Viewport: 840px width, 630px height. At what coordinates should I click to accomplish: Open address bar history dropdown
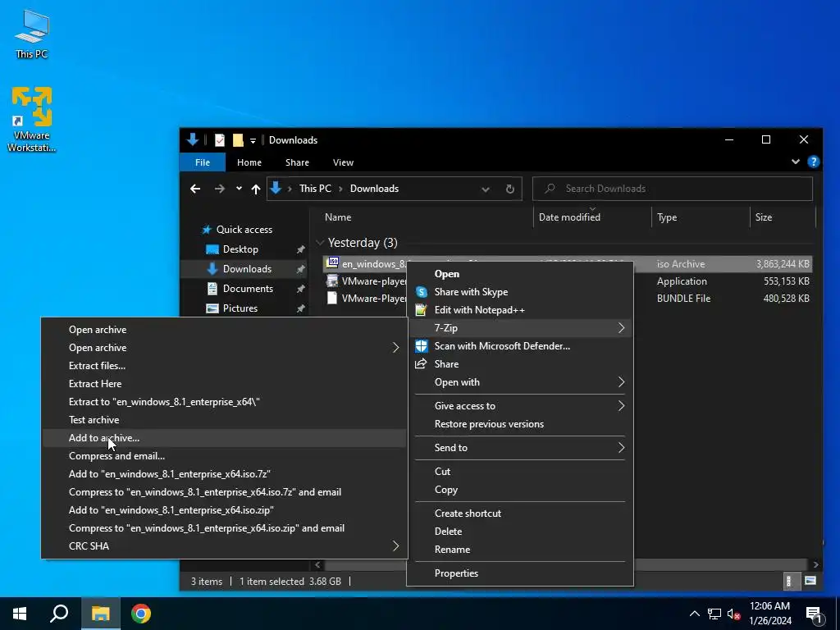486,189
